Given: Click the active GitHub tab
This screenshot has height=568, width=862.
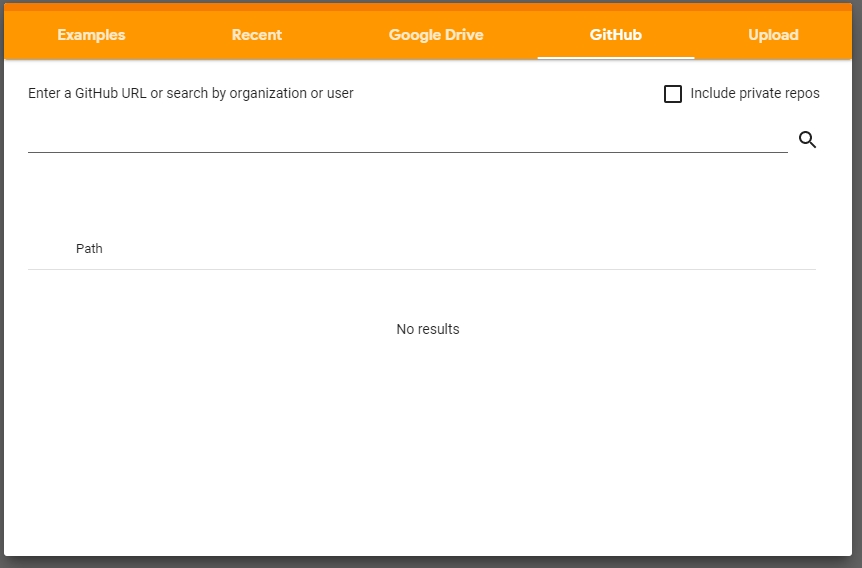Looking at the screenshot, I should (x=615, y=35).
